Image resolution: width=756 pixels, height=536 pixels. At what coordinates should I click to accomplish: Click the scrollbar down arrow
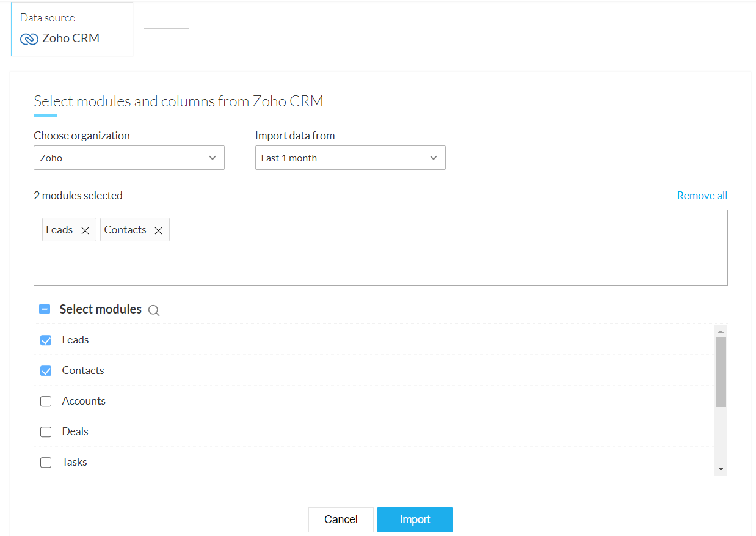point(721,469)
